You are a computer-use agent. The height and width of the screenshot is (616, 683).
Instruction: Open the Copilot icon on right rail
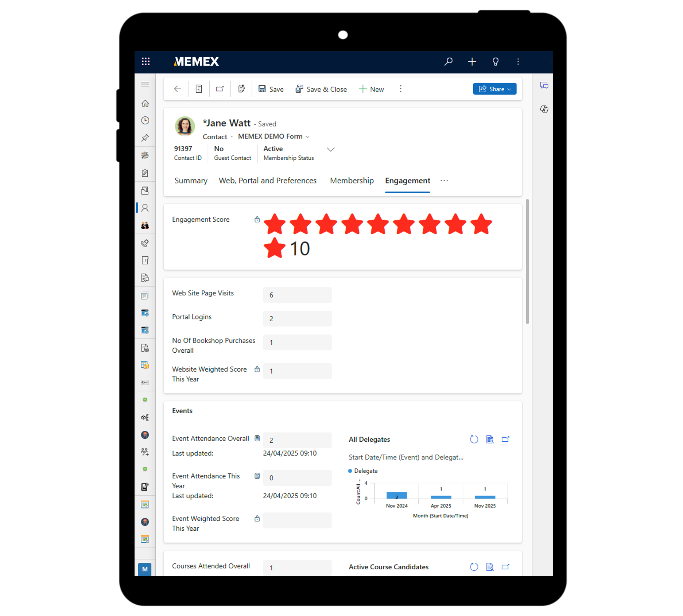pos(544,109)
